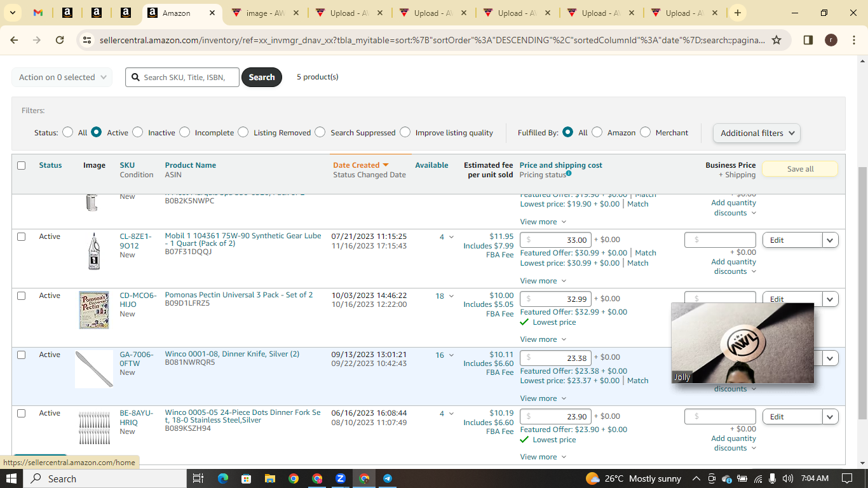Viewport: 868px width, 488px height.
Task: Open Zoom from the taskbar
Action: (x=341, y=478)
